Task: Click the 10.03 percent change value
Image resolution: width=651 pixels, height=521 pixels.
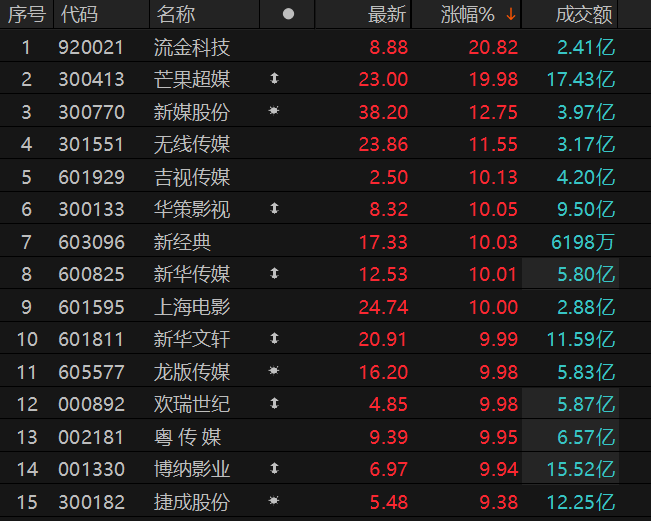Action: coord(493,242)
